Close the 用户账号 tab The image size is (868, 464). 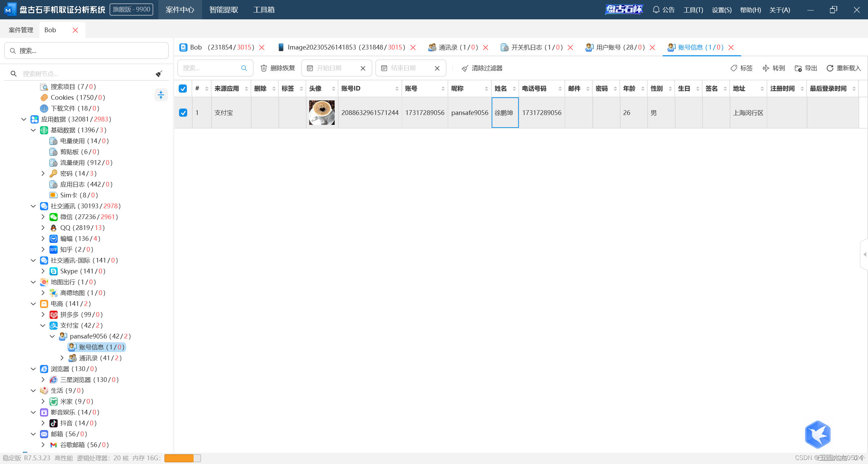[652, 47]
